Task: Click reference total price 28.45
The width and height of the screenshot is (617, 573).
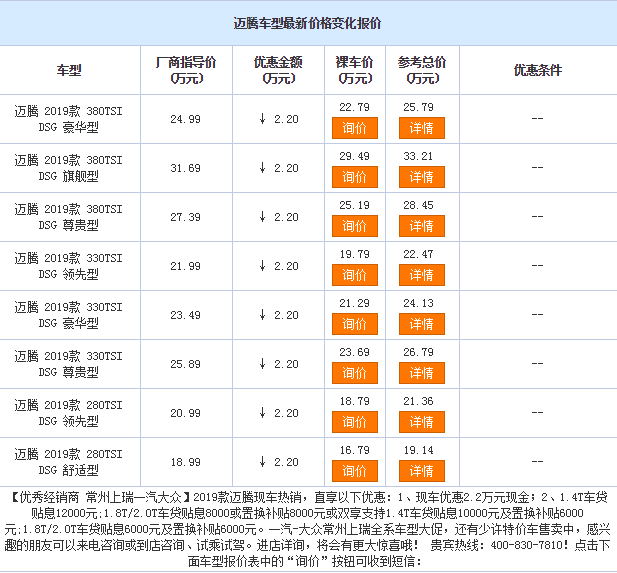Action: pyautogui.click(x=418, y=205)
